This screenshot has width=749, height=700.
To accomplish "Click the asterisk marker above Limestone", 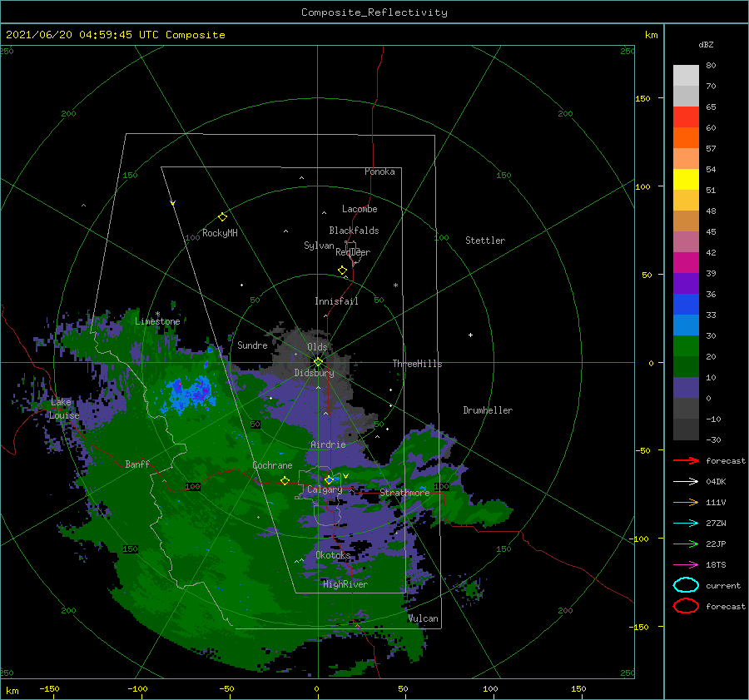I will [157, 314].
